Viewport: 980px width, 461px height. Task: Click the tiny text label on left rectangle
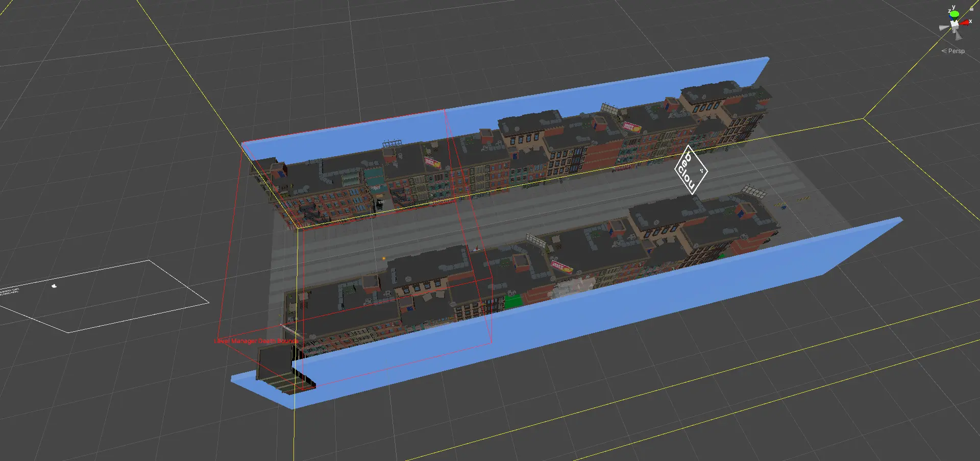[9, 292]
